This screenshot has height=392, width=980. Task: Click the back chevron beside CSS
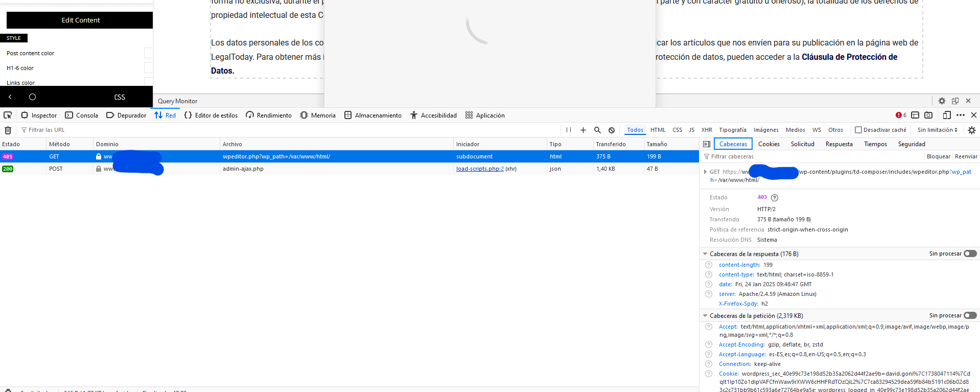[x=10, y=97]
